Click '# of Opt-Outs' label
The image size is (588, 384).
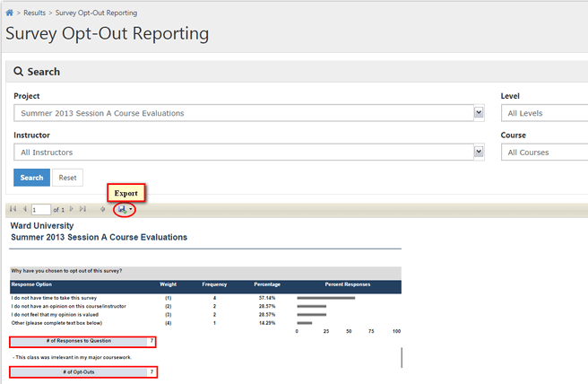79,372
